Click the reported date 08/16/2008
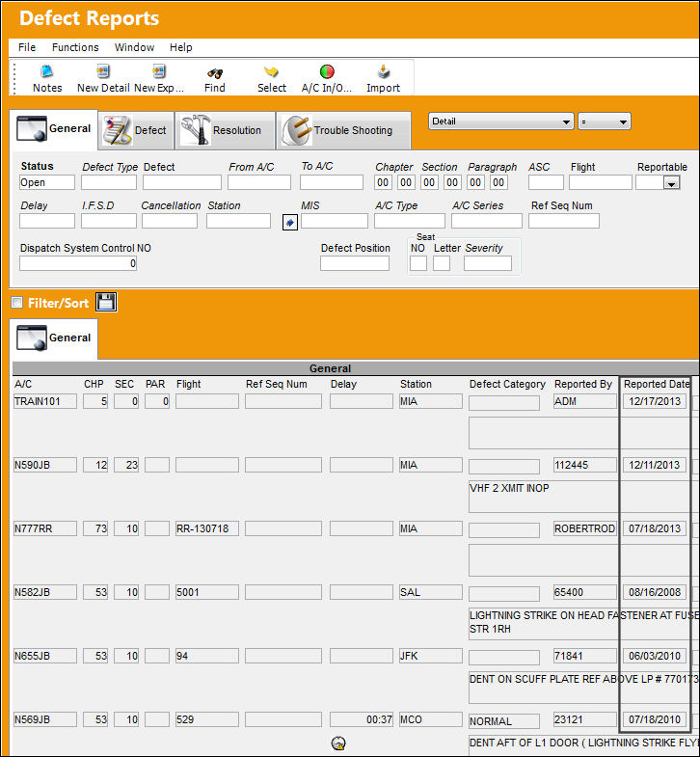Image resolution: width=700 pixels, height=757 pixels. pos(655,593)
